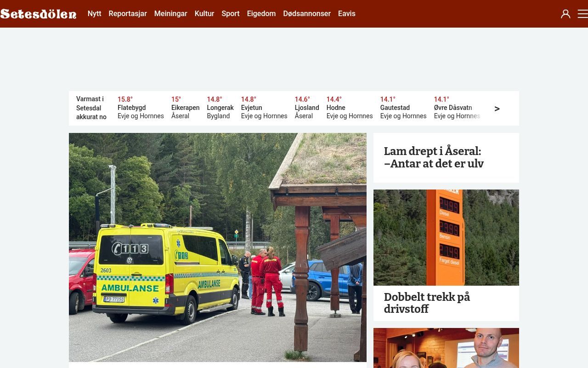Open the ambulance photo main story

pyautogui.click(x=218, y=247)
